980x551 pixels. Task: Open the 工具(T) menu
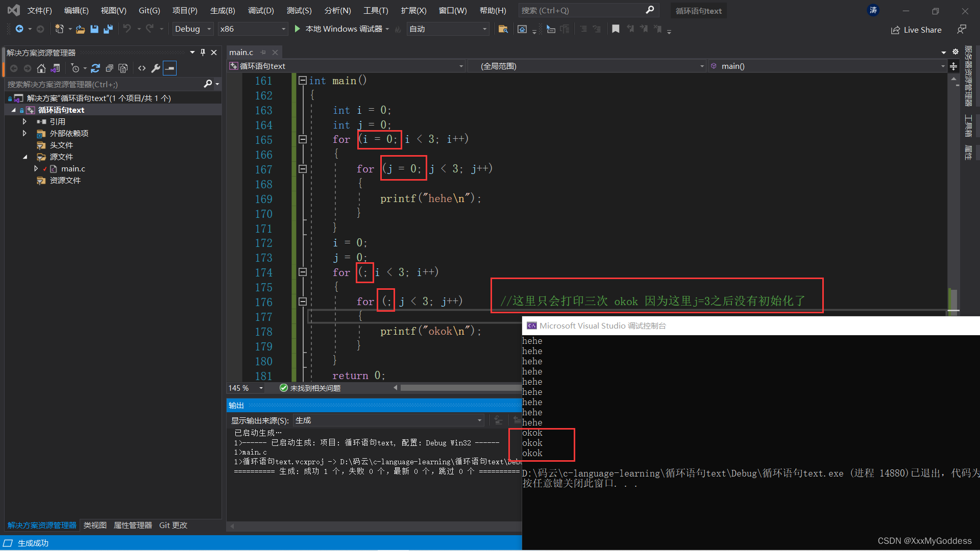[376, 10]
